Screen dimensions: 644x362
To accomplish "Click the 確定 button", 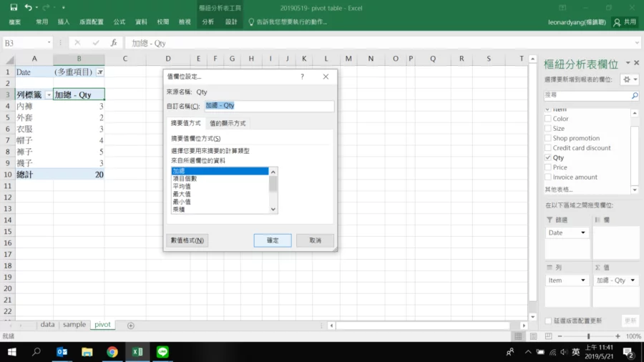I will (273, 240).
